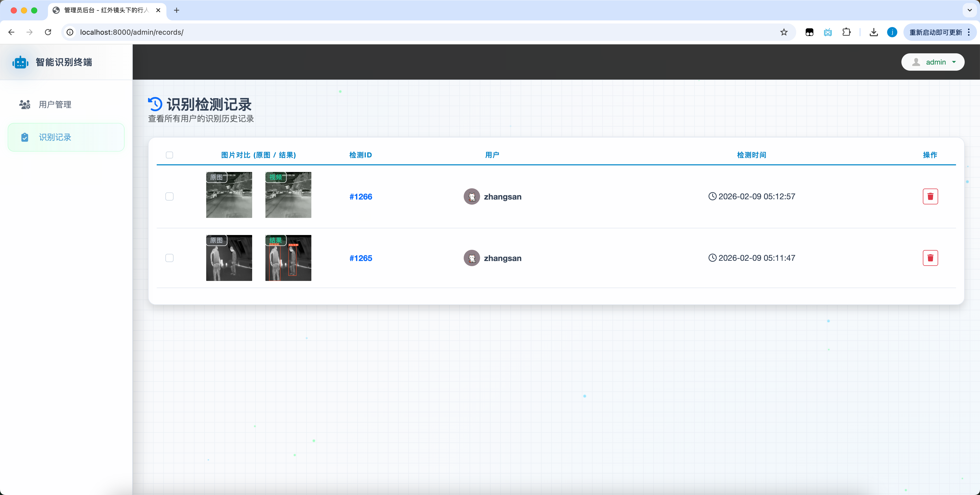Open 用户管理 in sidebar
980x495 pixels.
pos(55,104)
